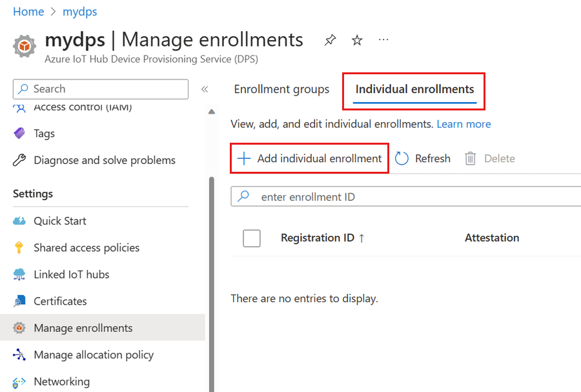The height and width of the screenshot is (392, 581).
Task: Focus the enter enrollment ID field
Action: click(406, 196)
